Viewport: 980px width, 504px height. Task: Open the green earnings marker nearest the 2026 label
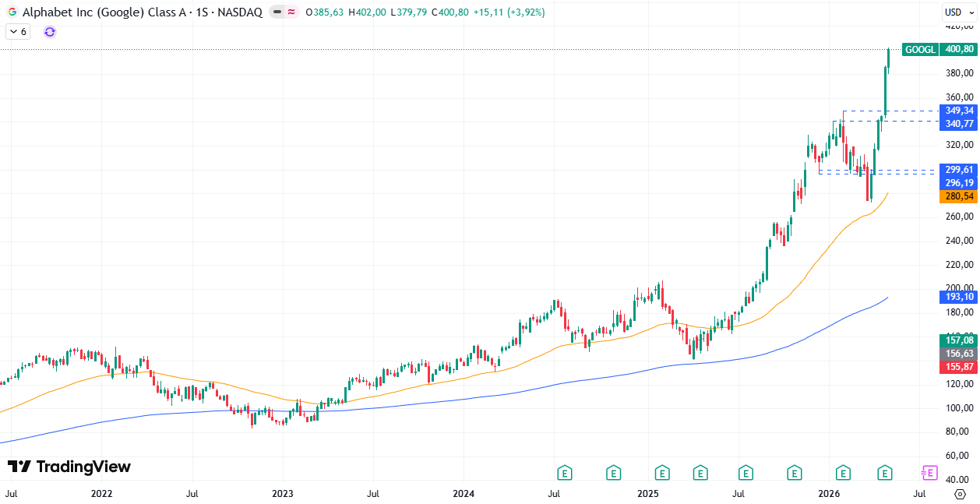tap(843, 472)
